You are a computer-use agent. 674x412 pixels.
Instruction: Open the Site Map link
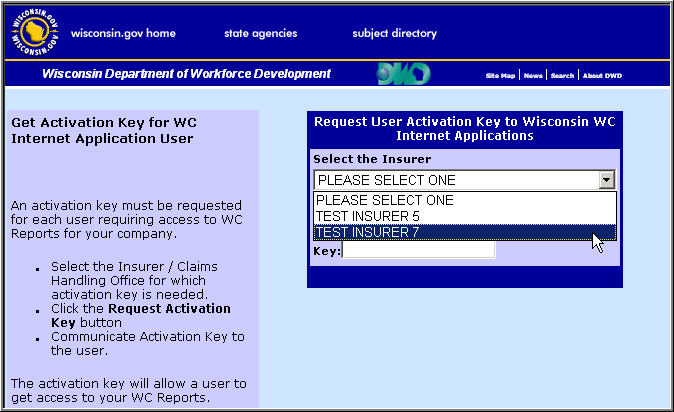500,76
